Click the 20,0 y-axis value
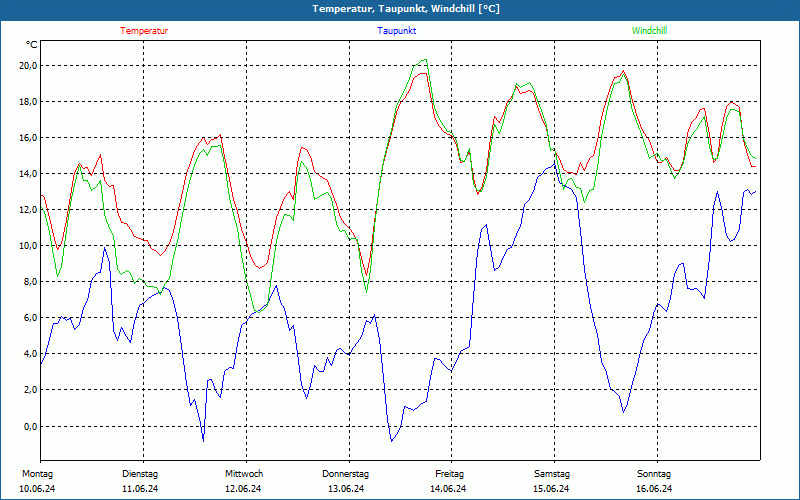Viewport: 800px width, 500px height. [28, 66]
